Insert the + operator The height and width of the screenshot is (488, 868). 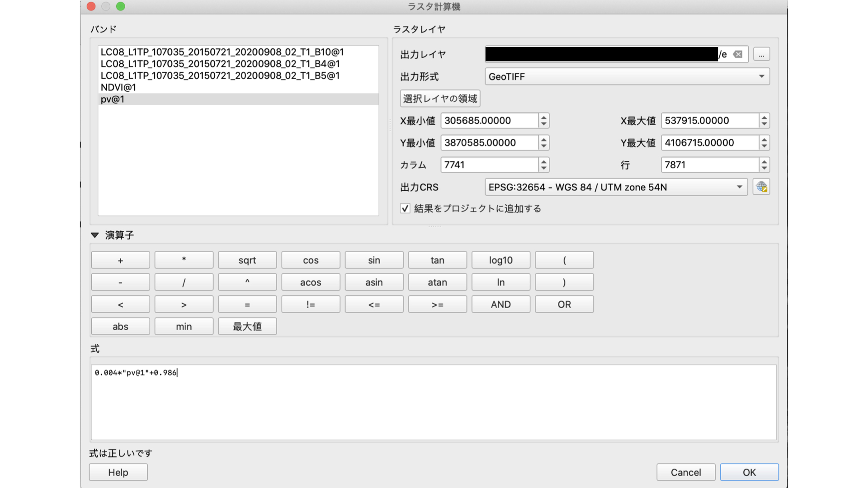(120, 260)
